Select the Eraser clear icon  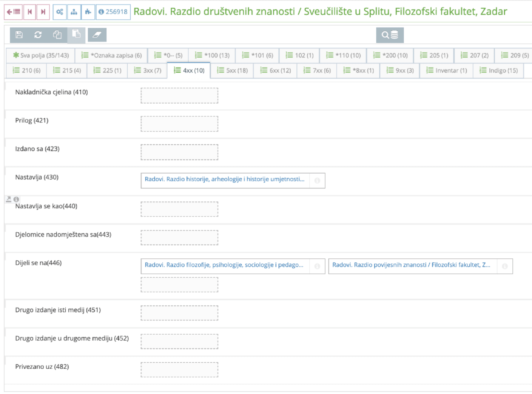tap(97, 35)
